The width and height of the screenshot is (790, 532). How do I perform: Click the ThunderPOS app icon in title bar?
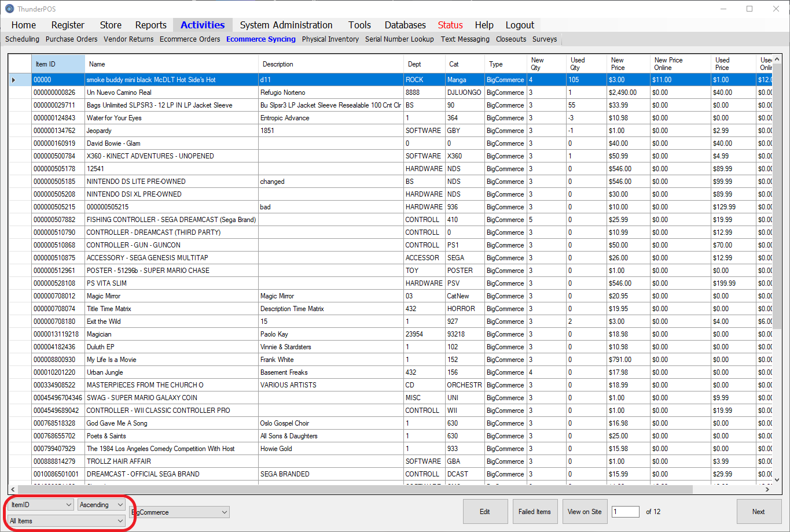(x=9, y=9)
